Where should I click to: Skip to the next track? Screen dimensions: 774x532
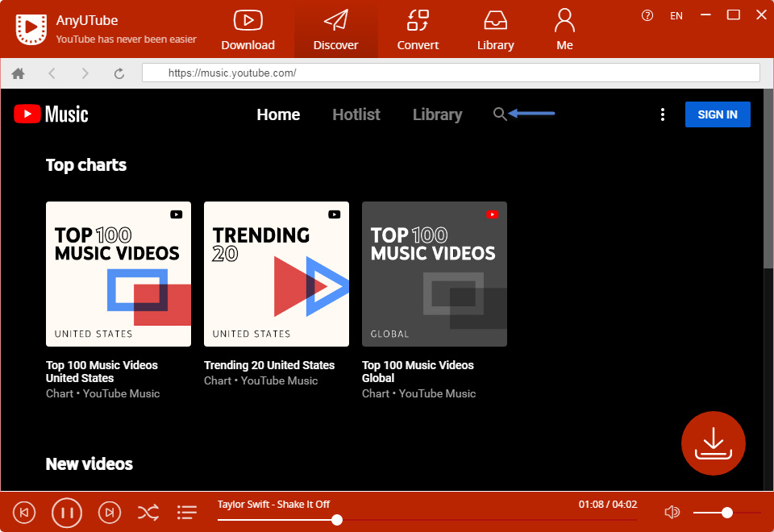[110, 513]
